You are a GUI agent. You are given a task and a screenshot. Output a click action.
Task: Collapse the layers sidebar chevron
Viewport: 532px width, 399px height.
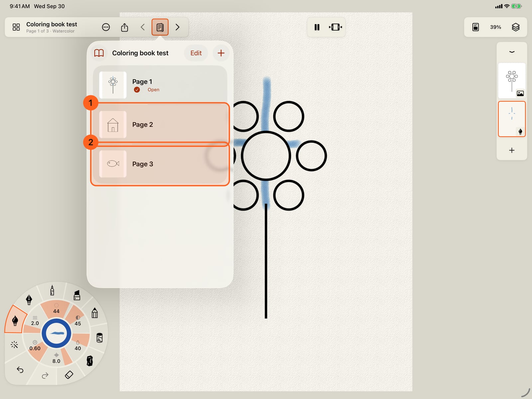click(512, 52)
